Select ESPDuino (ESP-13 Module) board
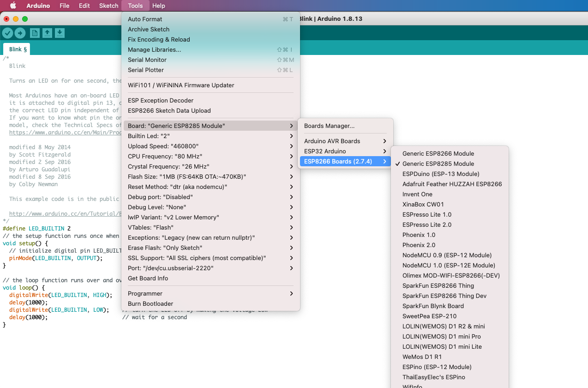Screen dimensions: 588x388 point(450,174)
